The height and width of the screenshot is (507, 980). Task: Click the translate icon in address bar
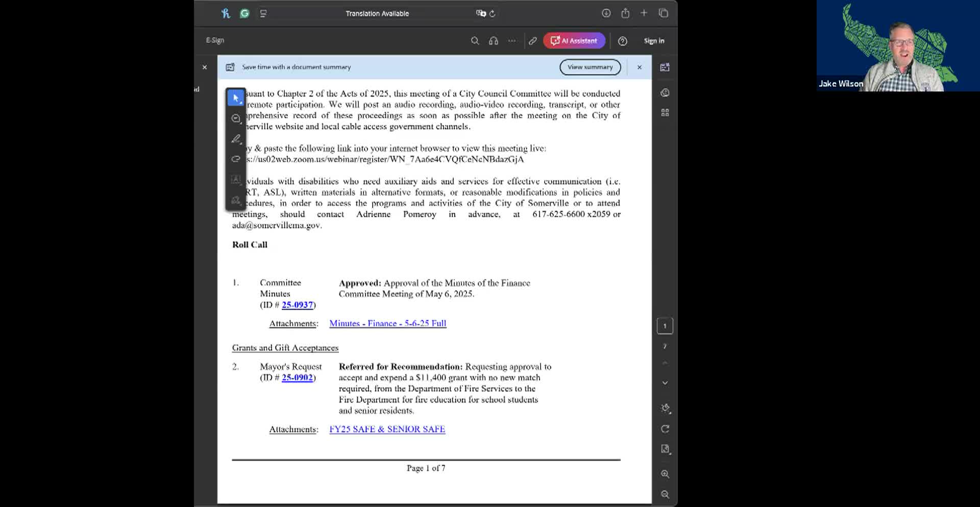481,13
